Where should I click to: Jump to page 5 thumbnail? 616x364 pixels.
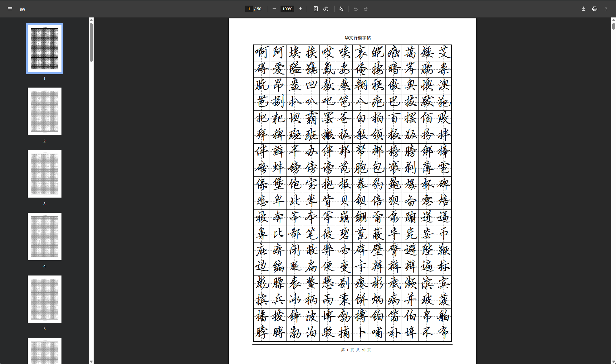click(x=45, y=299)
